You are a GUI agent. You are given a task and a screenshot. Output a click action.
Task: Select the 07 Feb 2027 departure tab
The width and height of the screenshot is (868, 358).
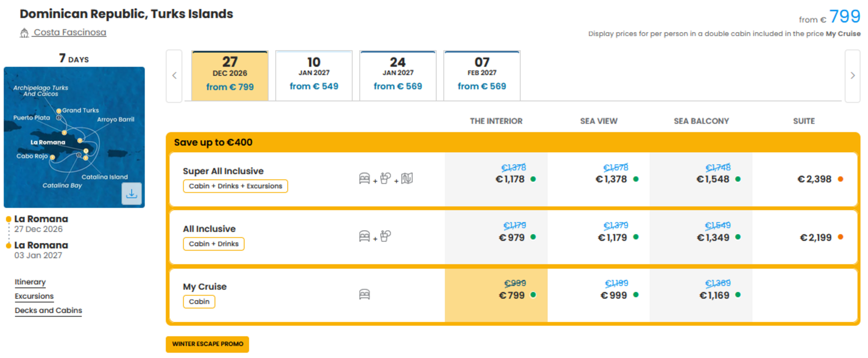coord(482,76)
